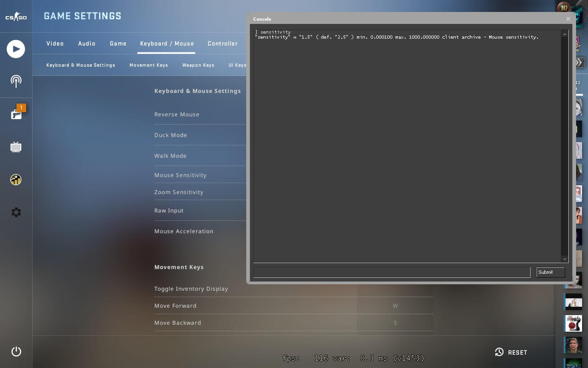Open the stats chart icon in sidebar

pos(16,180)
